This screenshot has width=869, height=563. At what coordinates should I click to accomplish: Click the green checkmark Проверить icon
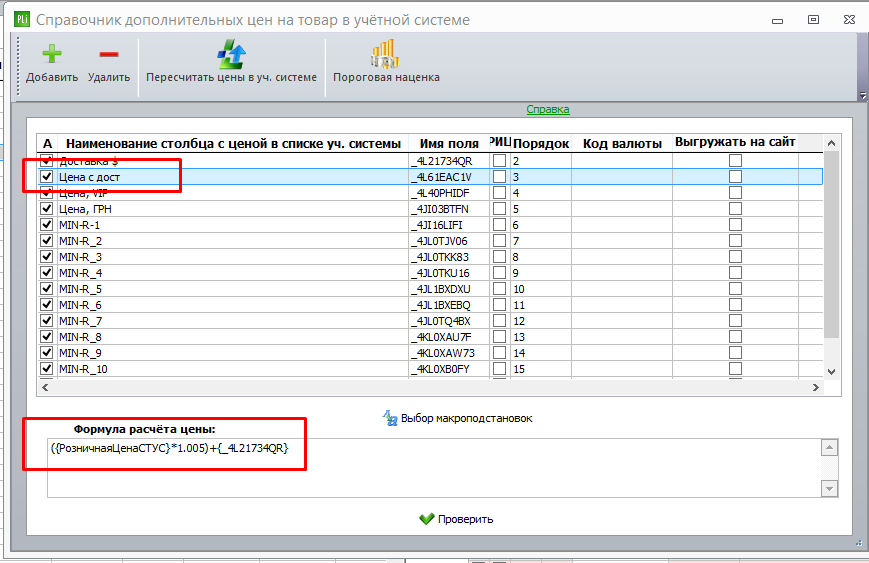[x=426, y=519]
